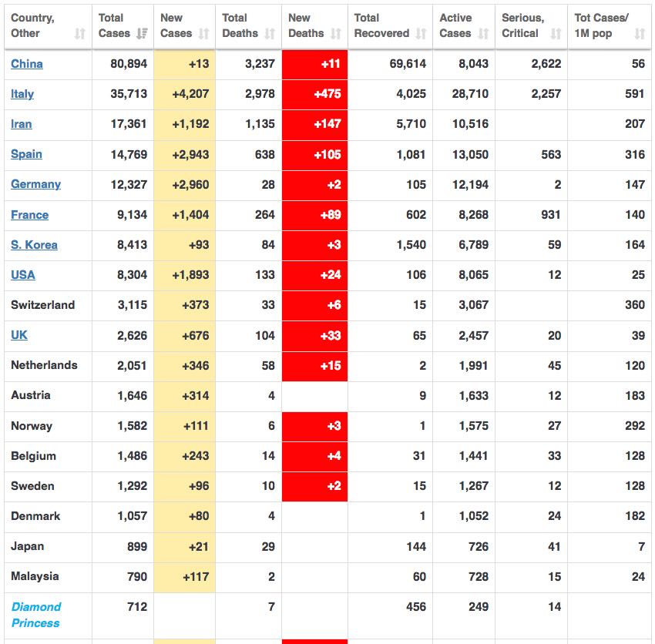This screenshot has height=644, width=655.
Task: Open the Italy country link
Action: coord(22,94)
